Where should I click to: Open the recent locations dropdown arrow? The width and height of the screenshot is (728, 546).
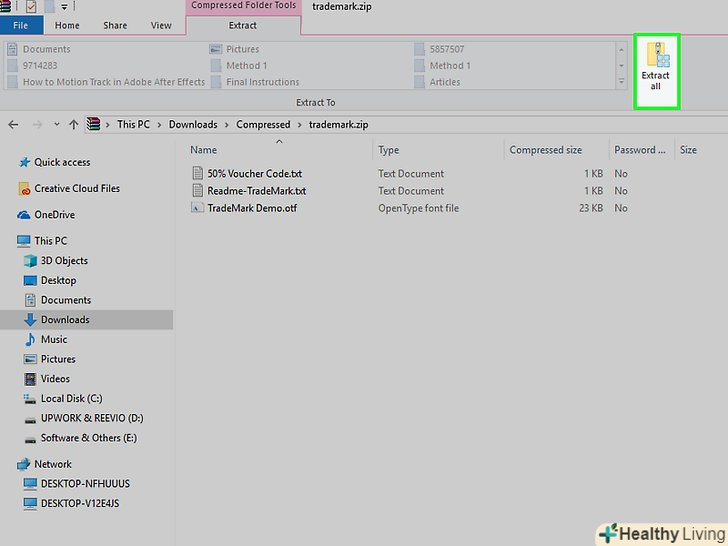[x=57, y=124]
